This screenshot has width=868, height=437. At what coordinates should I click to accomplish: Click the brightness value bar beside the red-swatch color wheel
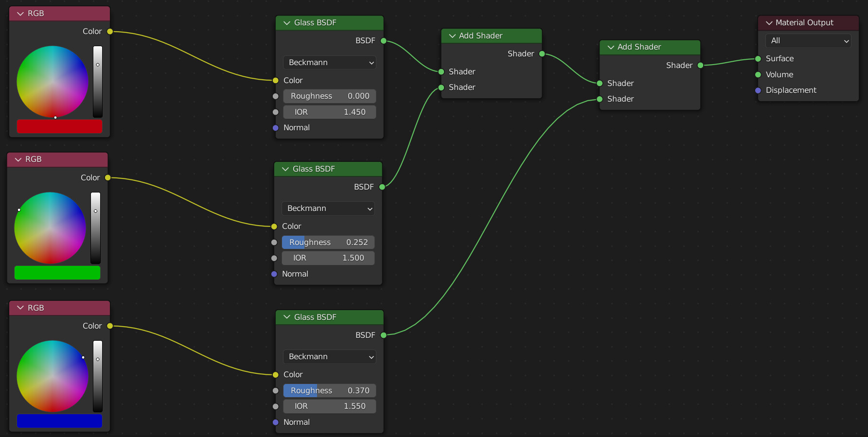click(x=98, y=82)
